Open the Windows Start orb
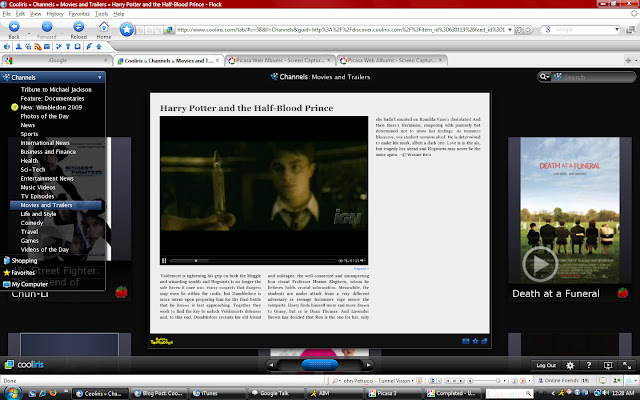The image size is (640, 400). [x=12, y=393]
